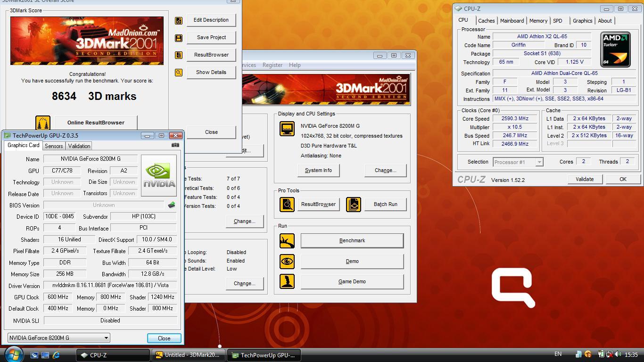Click the Edit Description icon in 3DMark score window
This screenshot has width=644, height=362.
[179, 20]
